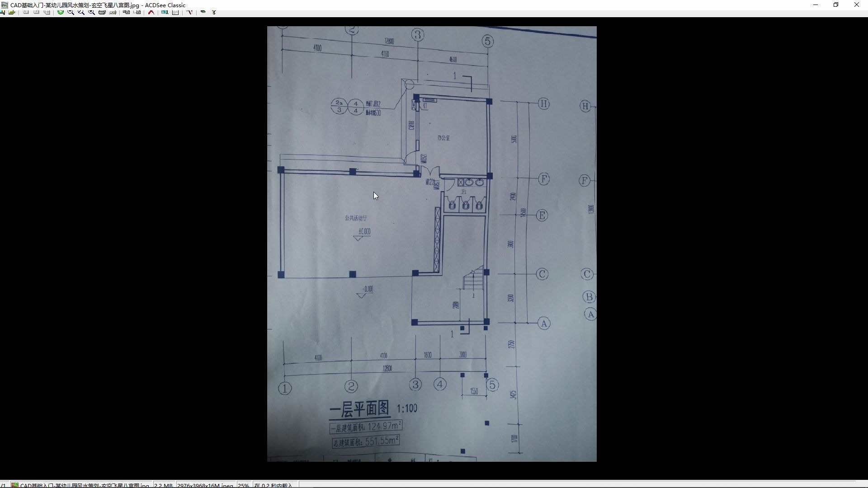Screen dimensions: 868x488
Task: Click the 25% zoom field in status bar
Action: click(x=243, y=485)
